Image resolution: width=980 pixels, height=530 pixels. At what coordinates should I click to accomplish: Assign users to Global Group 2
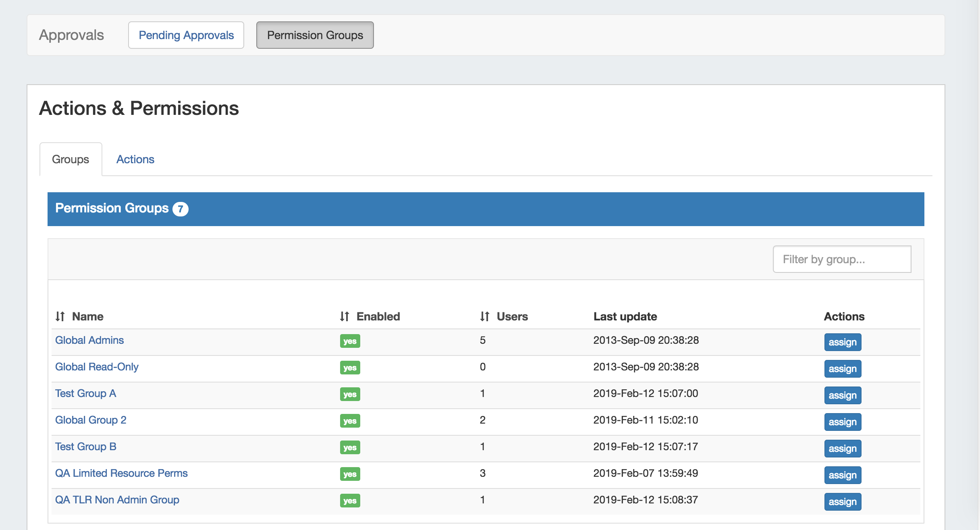[x=842, y=422]
